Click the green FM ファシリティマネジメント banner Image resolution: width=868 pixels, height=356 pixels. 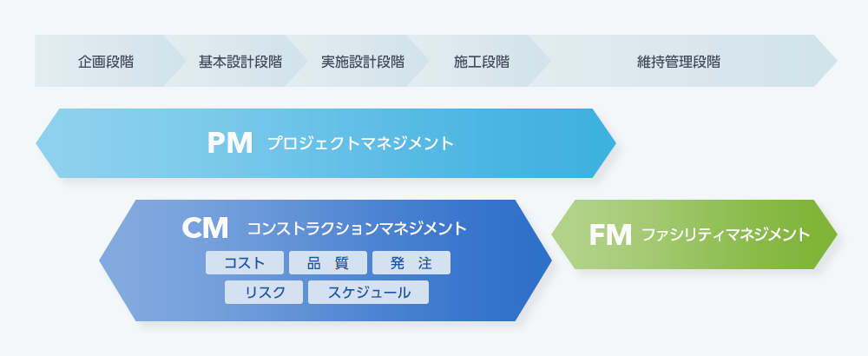(x=694, y=234)
